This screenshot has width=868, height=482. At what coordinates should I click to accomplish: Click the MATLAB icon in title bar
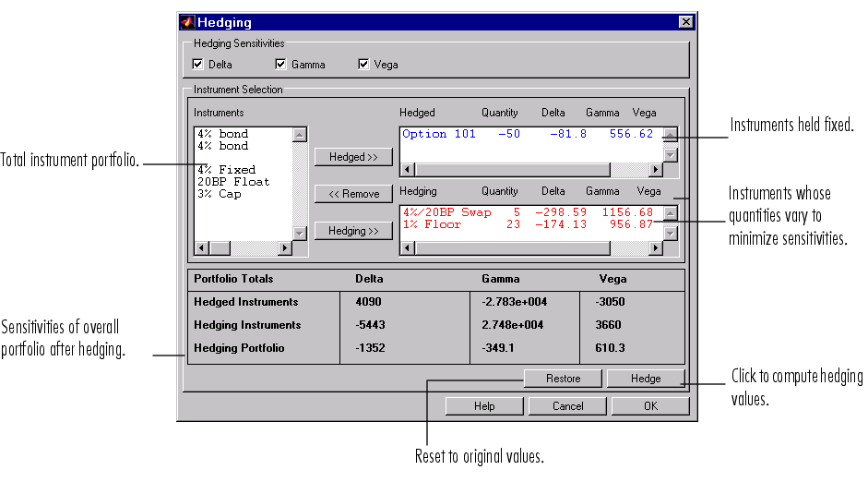point(186,22)
